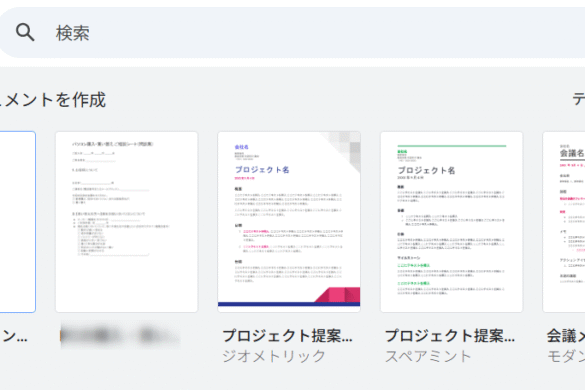Viewport: 585px width, 390px height.
Task: Click the pink geometric shape in proposal thumbnail
Action: (337, 294)
